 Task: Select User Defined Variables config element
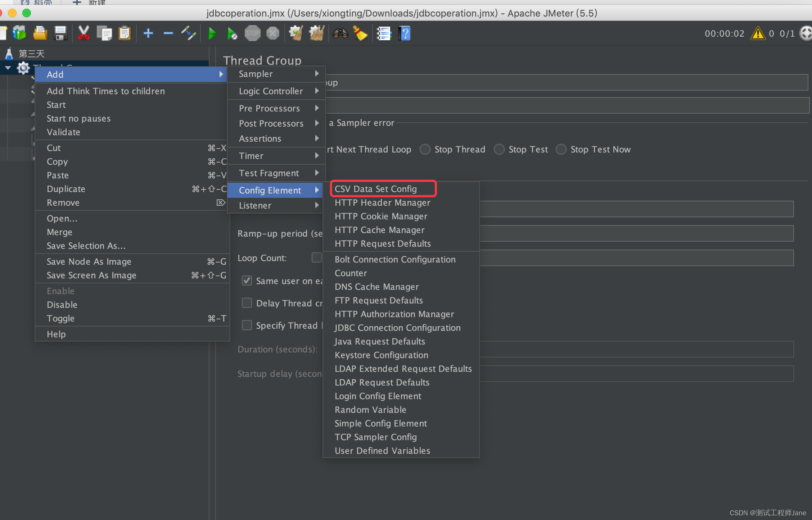[x=382, y=450]
